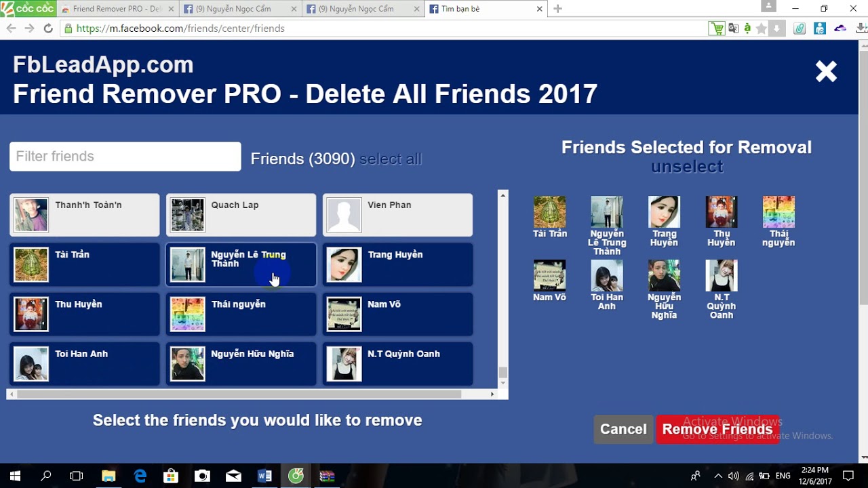The width and height of the screenshot is (868, 488).
Task: Click Nguyễn Hữu Nghĩa thumbnail in removal panel
Action: coord(664,276)
